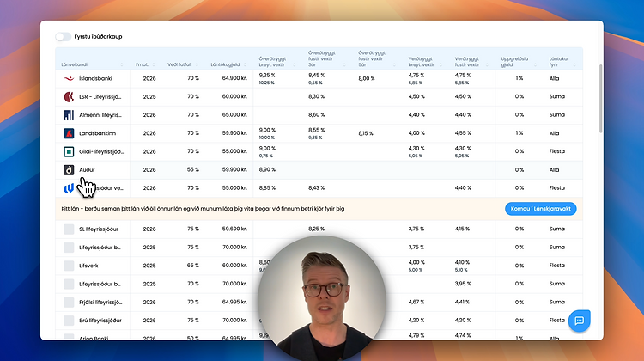Image resolution: width=644 pixels, height=361 pixels.
Task: Click the SL lífeyrissjóður placeholder icon
Action: coord(69,229)
